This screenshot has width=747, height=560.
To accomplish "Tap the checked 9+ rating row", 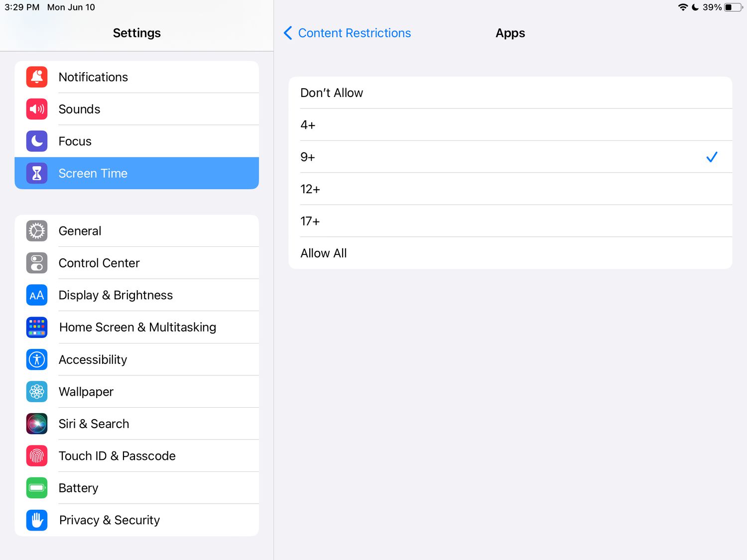I will click(510, 157).
